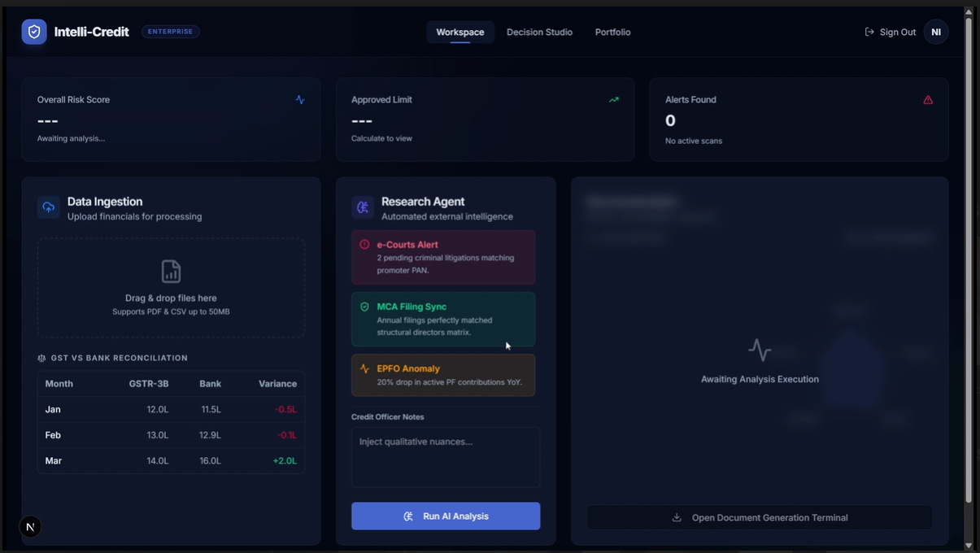Click the Sign Out link
980x553 pixels.
[x=890, y=32]
